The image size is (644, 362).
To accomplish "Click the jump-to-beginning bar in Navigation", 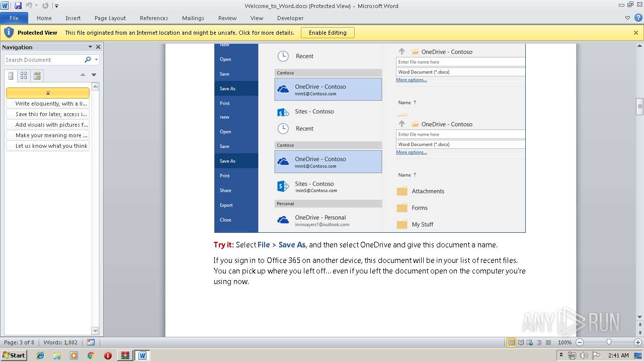I will click(x=48, y=93).
